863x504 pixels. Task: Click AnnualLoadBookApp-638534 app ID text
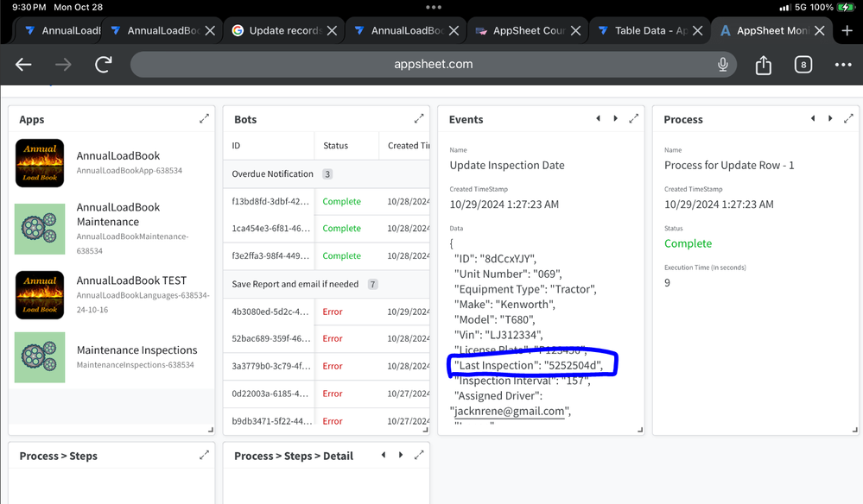130,170
